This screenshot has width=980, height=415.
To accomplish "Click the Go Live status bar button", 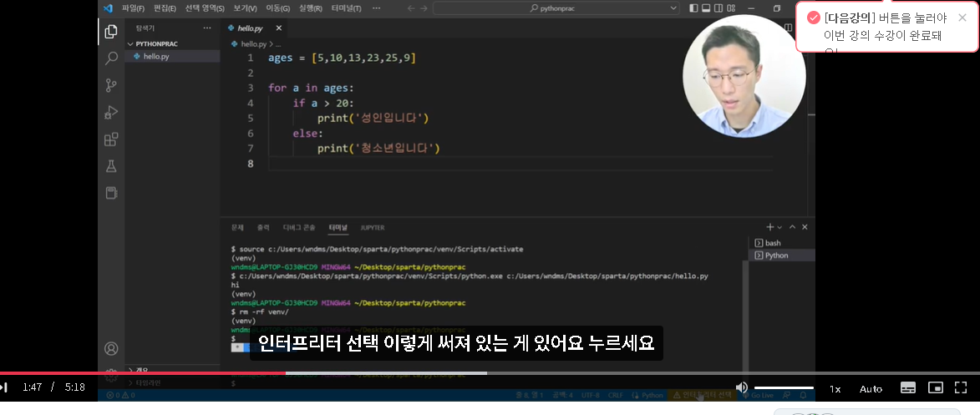I will coord(759,395).
